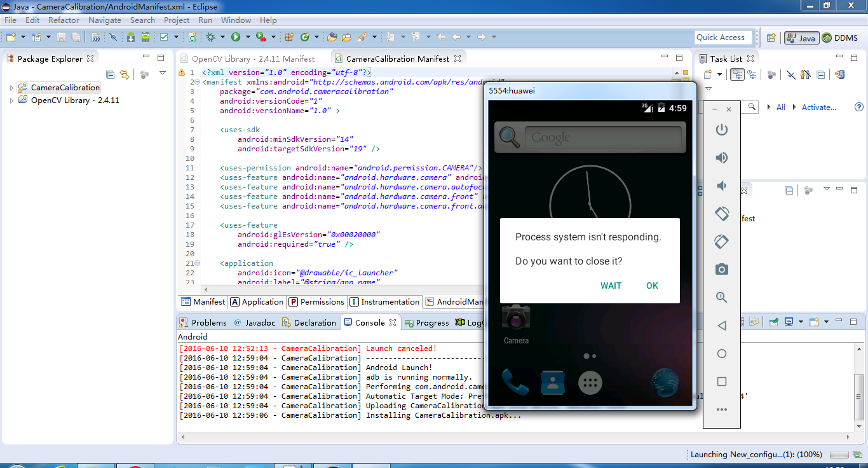Open the Refactor menu
868x468 pixels.
(x=64, y=20)
